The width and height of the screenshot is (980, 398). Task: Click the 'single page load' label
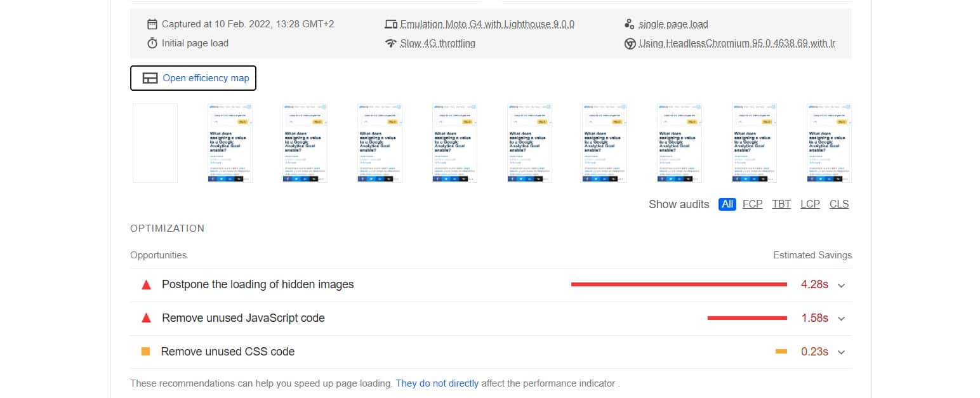[x=673, y=24]
